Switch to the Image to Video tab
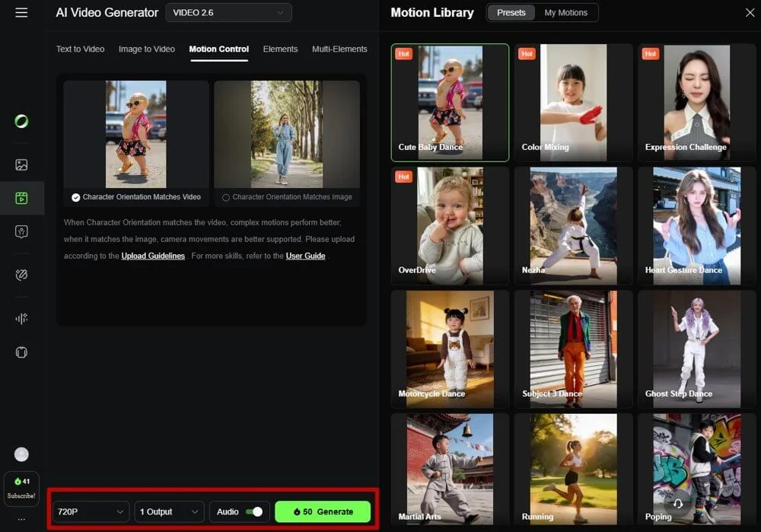 (x=146, y=49)
